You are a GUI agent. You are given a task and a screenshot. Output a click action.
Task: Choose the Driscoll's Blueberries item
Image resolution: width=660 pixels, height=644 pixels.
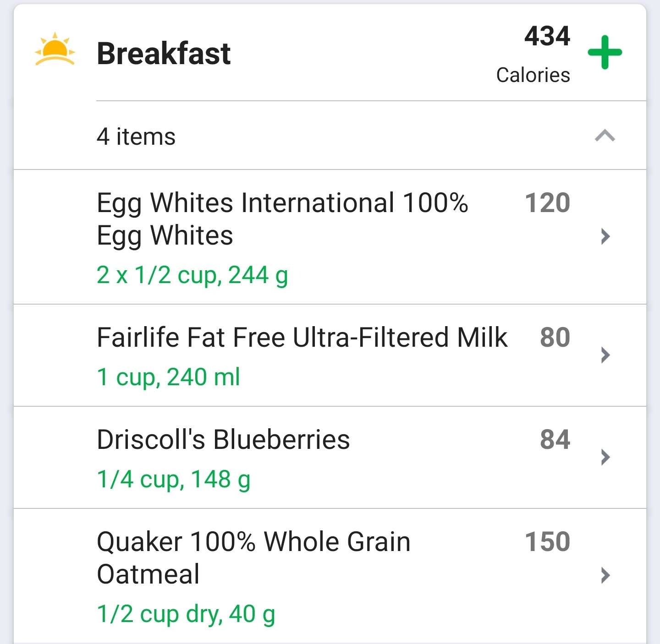(x=223, y=440)
